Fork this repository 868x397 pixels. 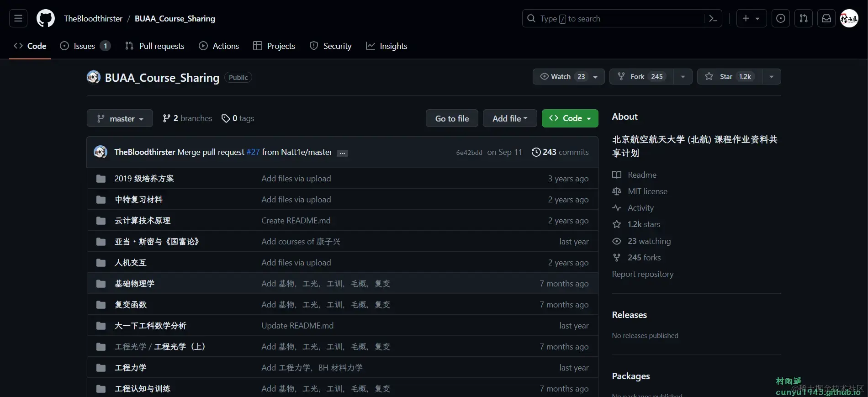[641, 76]
